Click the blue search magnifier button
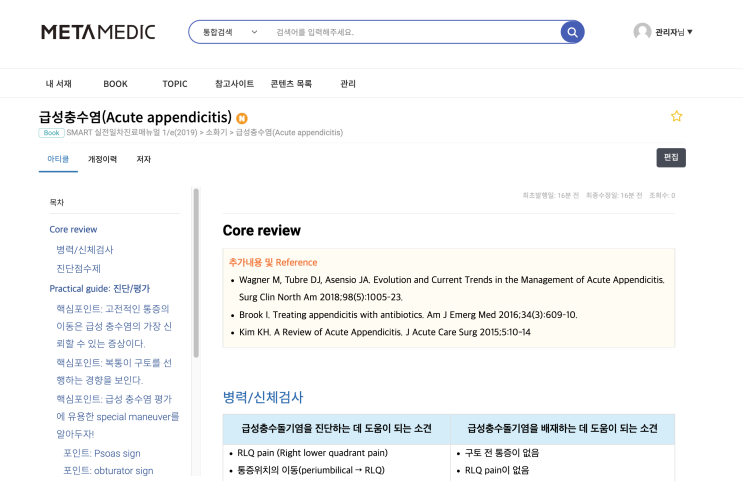 [572, 32]
